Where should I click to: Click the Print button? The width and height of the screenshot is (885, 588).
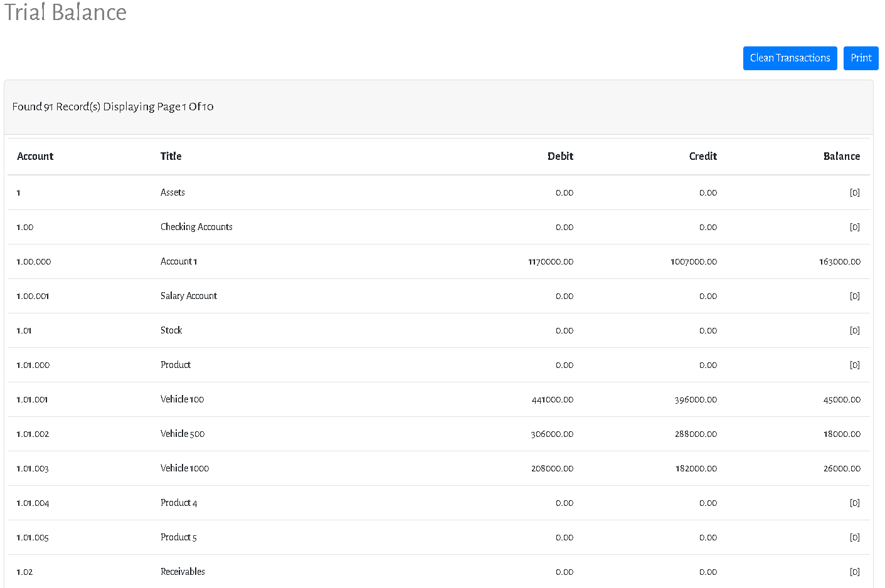click(861, 58)
